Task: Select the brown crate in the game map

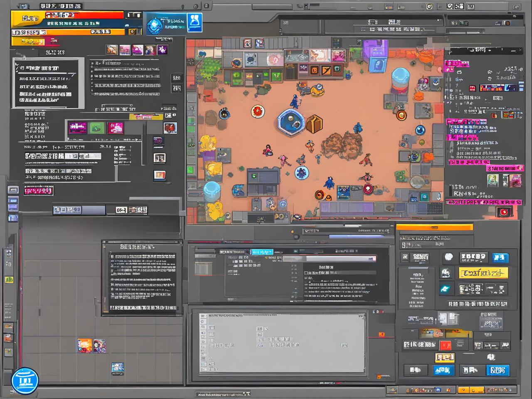Action: pyautogui.click(x=314, y=124)
